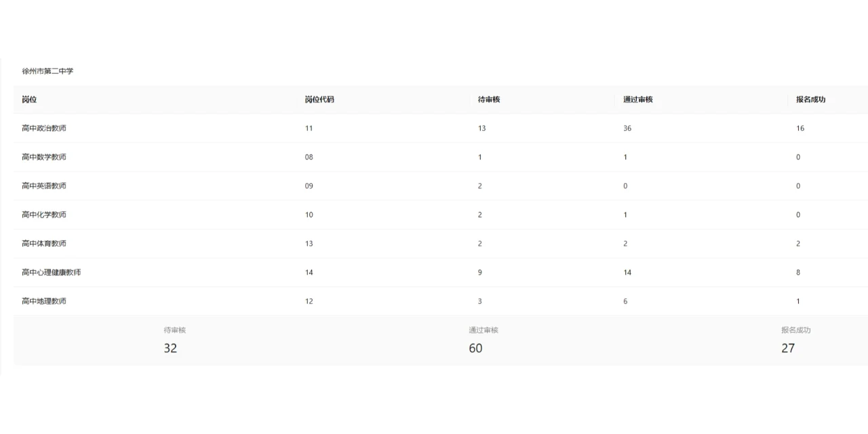The image size is (868, 434).
Task: Click the 待审核 column header
Action: coord(489,100)
